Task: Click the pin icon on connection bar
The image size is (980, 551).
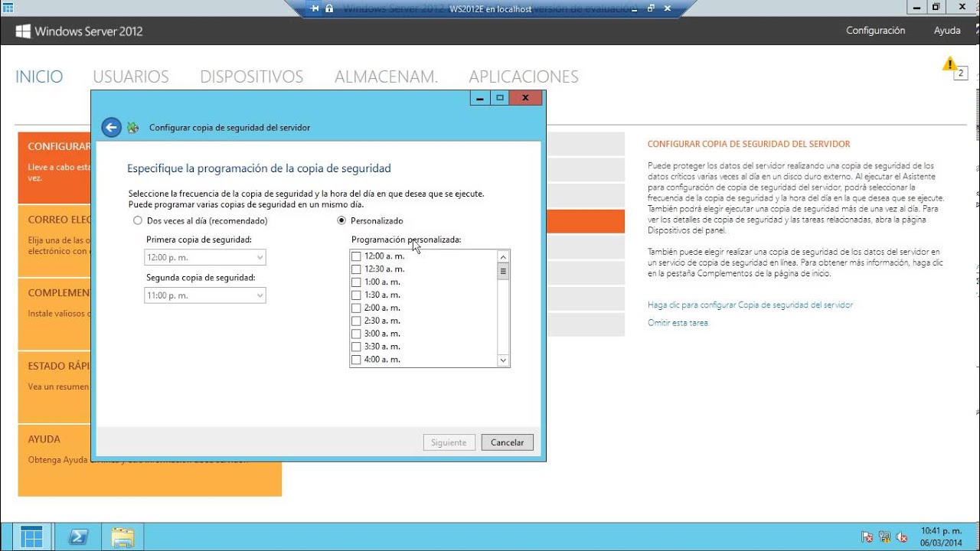Action: tap(315, 8)
